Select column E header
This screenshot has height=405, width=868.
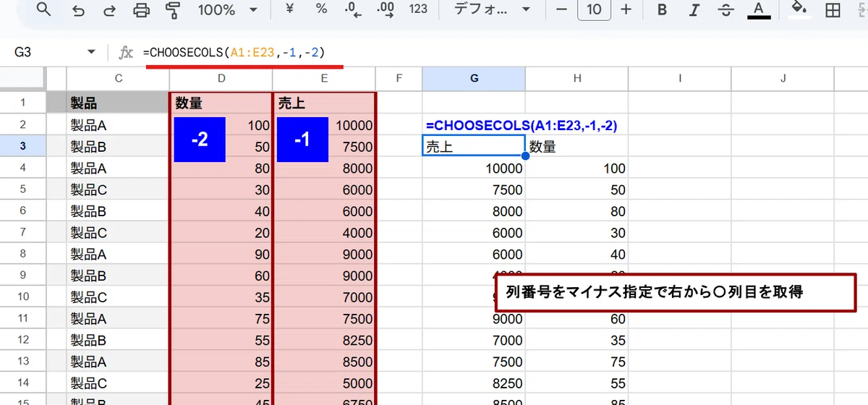324,78
